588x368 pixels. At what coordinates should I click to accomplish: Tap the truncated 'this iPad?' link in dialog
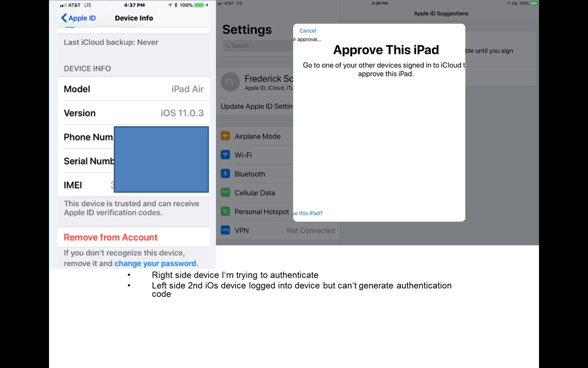point(308,213)
